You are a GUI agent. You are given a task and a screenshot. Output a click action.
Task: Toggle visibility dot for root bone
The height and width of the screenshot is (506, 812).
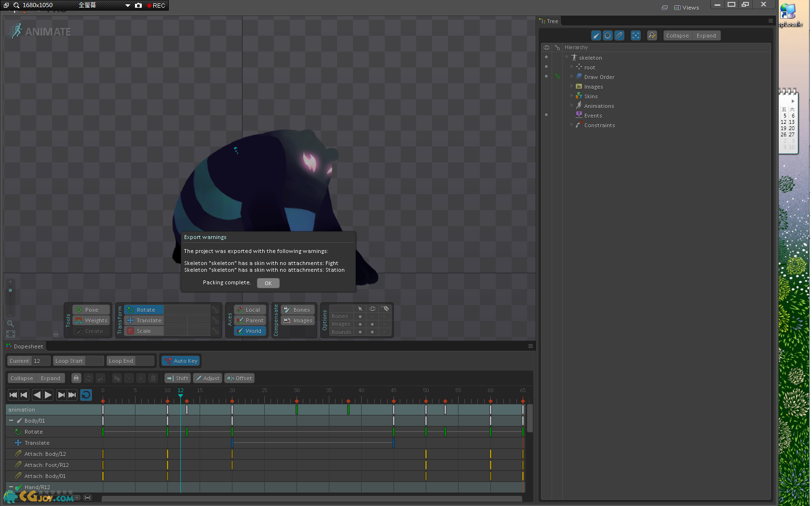click(x=546, y=67)
